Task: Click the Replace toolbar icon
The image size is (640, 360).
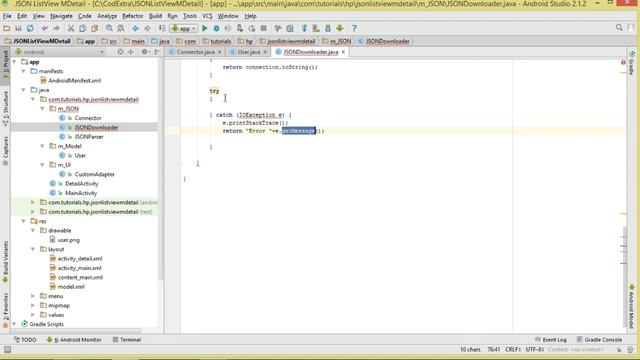Action: pyautogui.click(x=121, y=28)
